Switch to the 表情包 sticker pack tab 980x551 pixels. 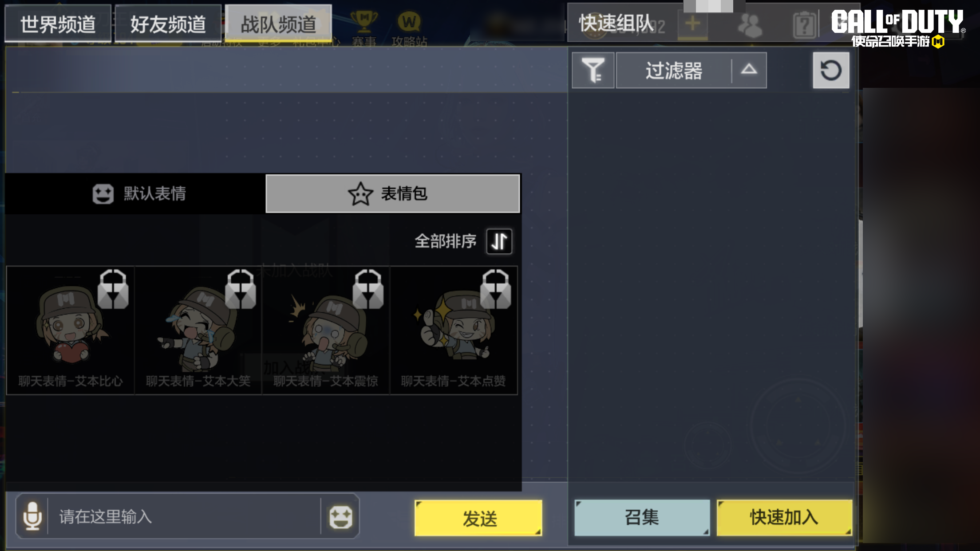pos(393,194)
